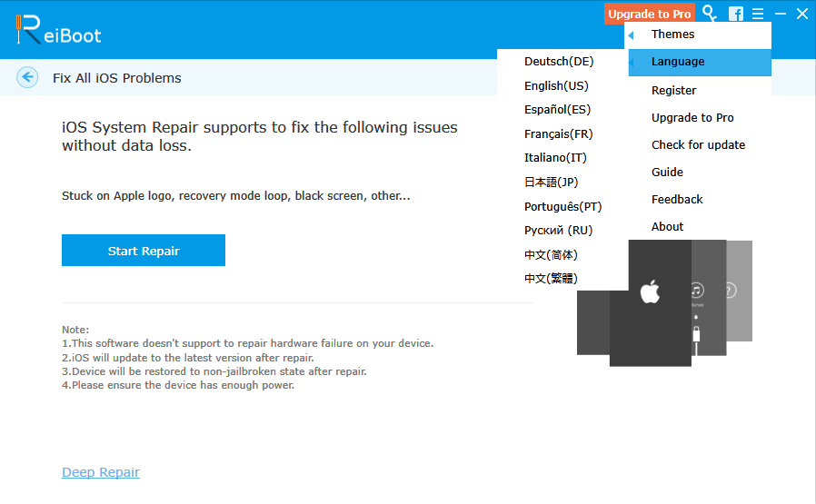Switch language to Deutsch(DE)
The height and width of the screenshot is (504, 816).
[x=559, y=62]
